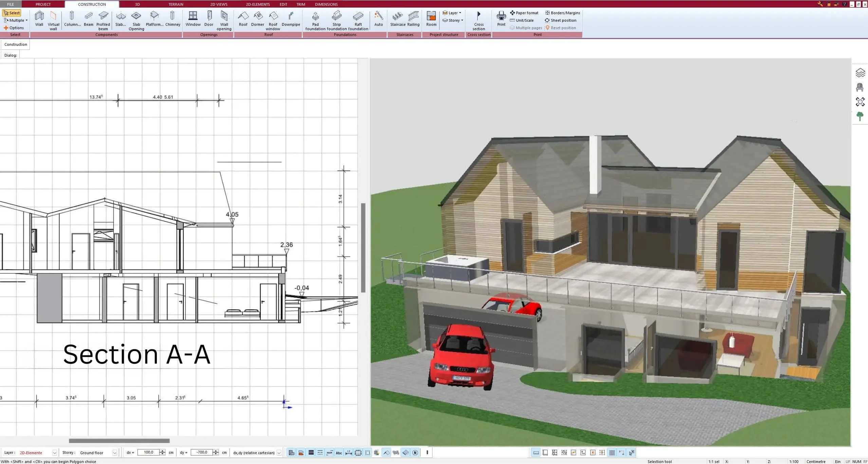Click the green tree sidebar icon
This screenshot has height=464, width=868.
(860, 116)
